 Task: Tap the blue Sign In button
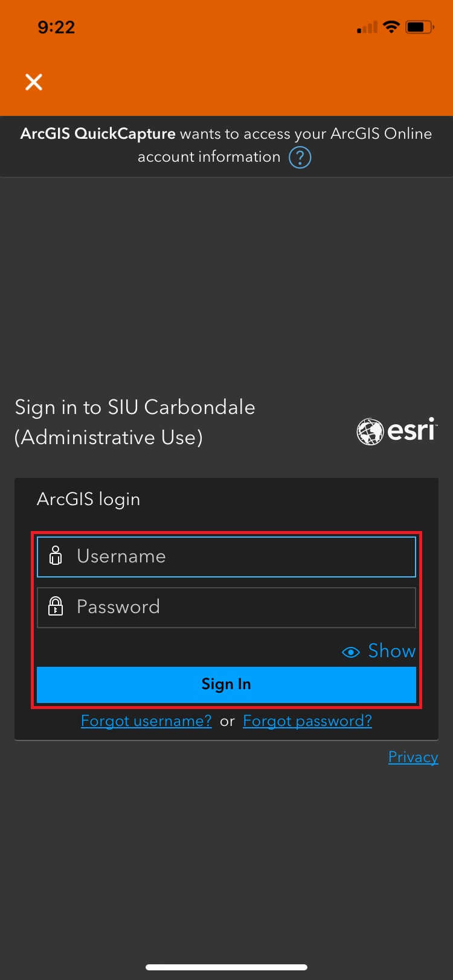pyautogui.click(x=226, y=684)
